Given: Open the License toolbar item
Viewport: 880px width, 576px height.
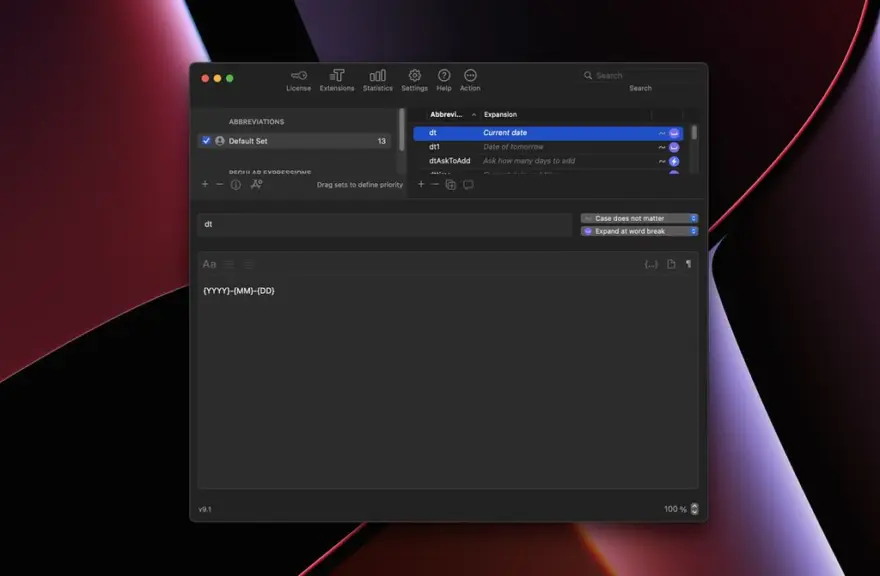Looking at the screenshot, I should coord(298,80).
